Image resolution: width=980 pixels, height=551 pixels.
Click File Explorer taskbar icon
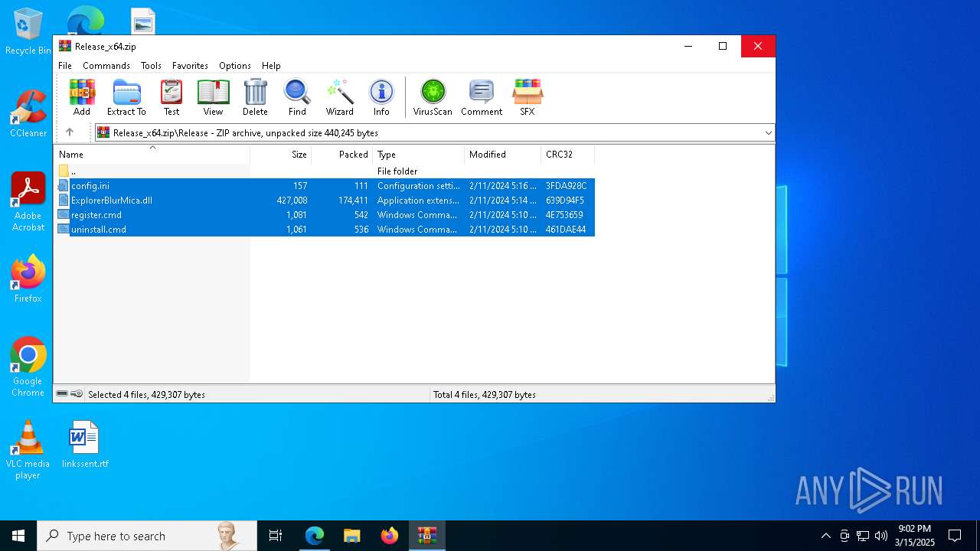pos(351,536)
